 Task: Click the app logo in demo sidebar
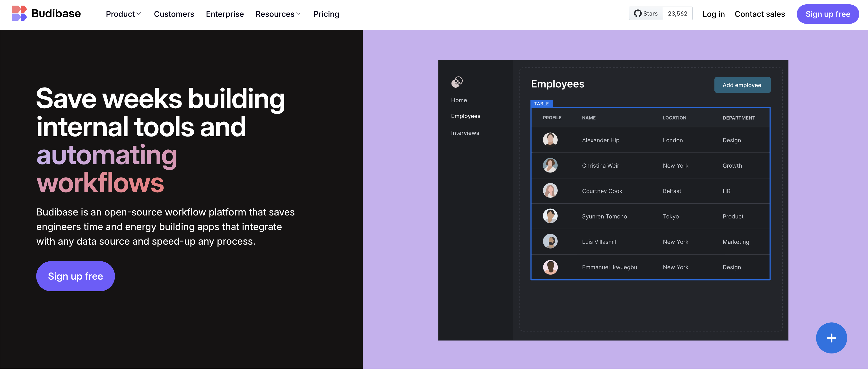click(457, 82)
